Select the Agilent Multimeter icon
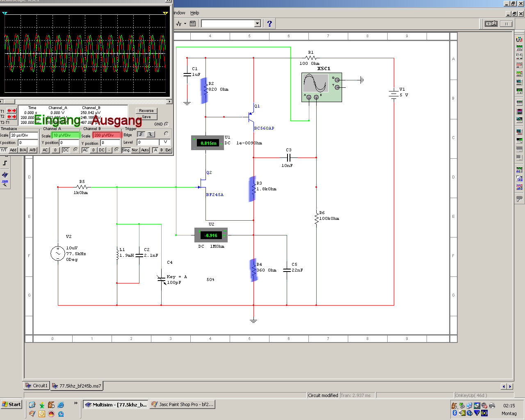This screenshot has width=525, height=420. tap(519, 178)
